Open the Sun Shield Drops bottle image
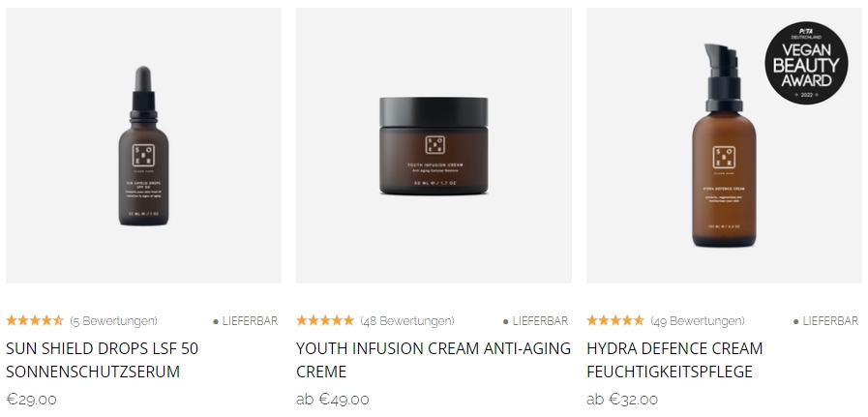The image size is (868, 417). point(143,145)
